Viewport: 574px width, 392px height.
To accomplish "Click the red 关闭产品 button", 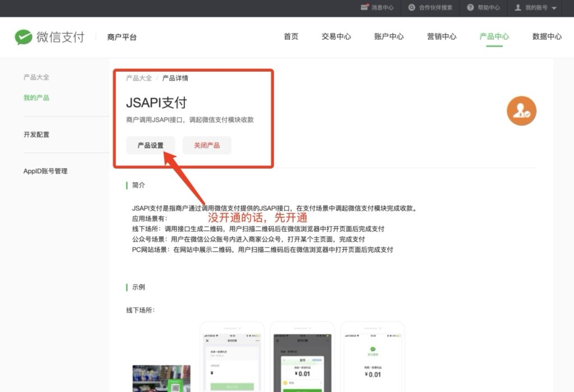I will tap(207, 145).
